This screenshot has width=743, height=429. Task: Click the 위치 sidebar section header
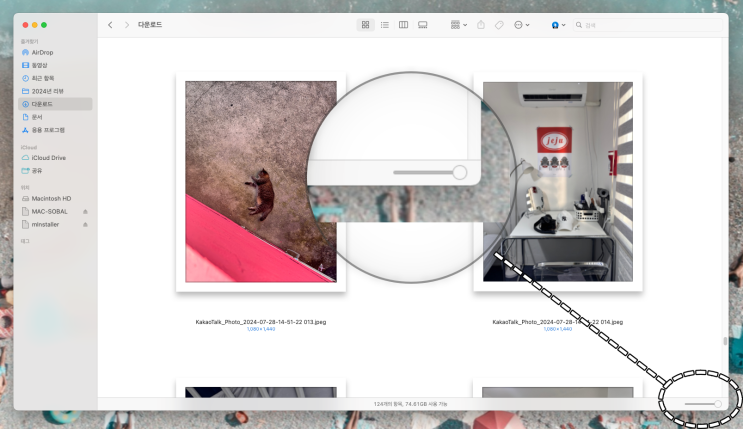[x=25, y=187]
